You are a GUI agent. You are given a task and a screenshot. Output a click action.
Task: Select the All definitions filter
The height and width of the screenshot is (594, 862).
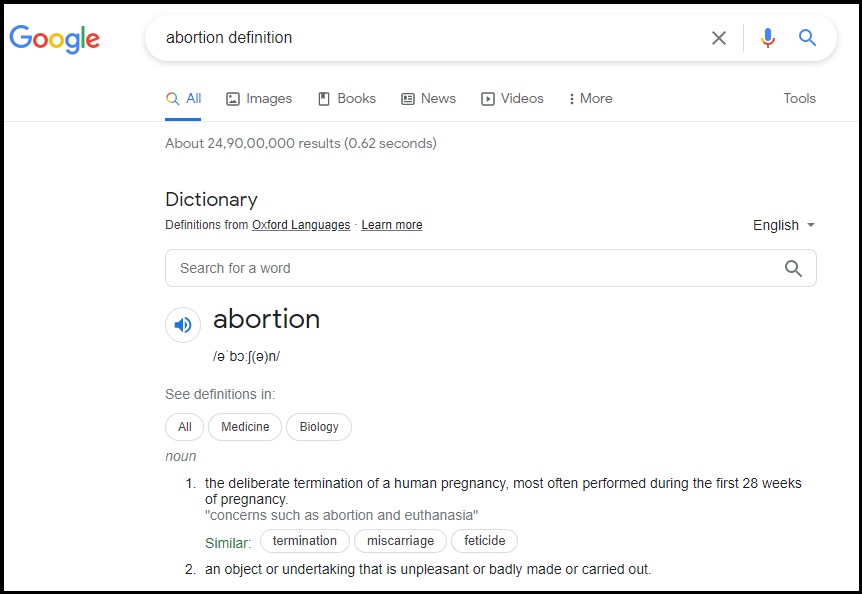(x=185, y=427)
